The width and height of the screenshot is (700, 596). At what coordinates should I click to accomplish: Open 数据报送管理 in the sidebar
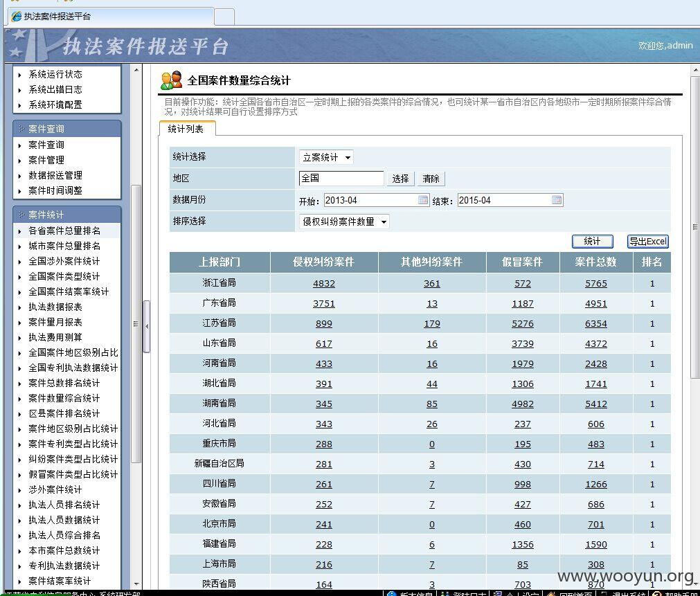(x=55, y=175)
